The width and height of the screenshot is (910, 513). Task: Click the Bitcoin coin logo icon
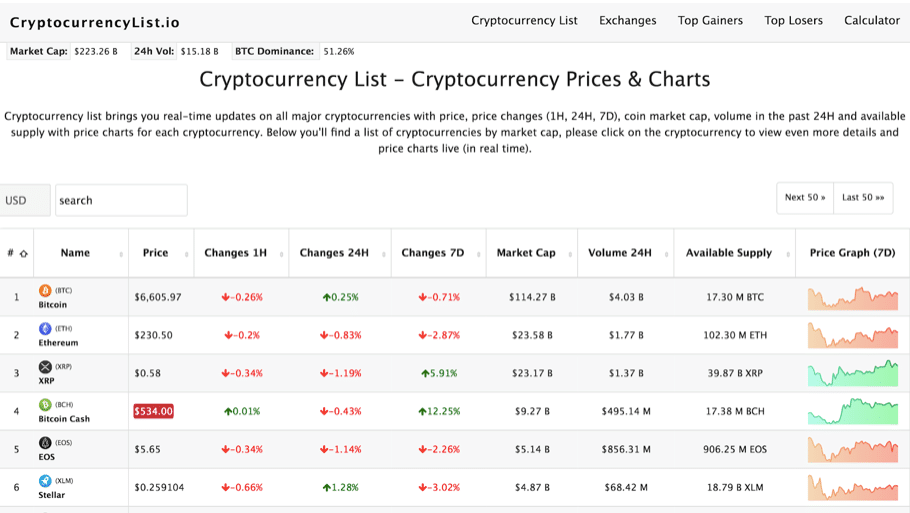45,290
